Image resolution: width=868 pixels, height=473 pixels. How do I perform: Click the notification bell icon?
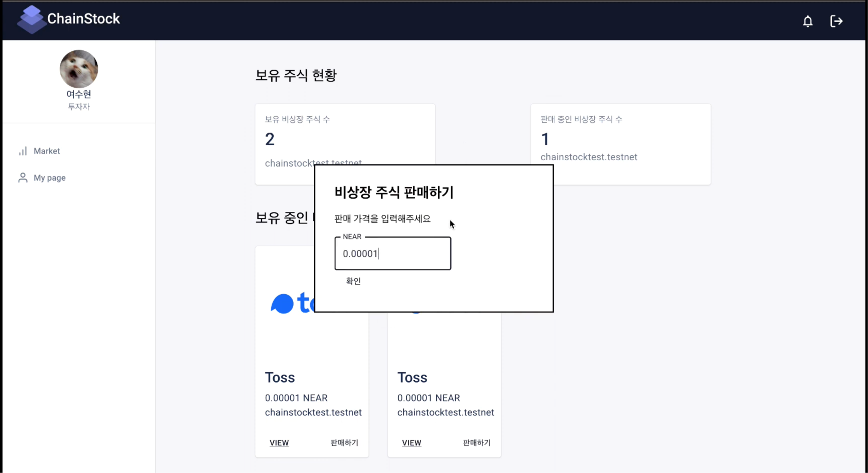tap(808, 21)
